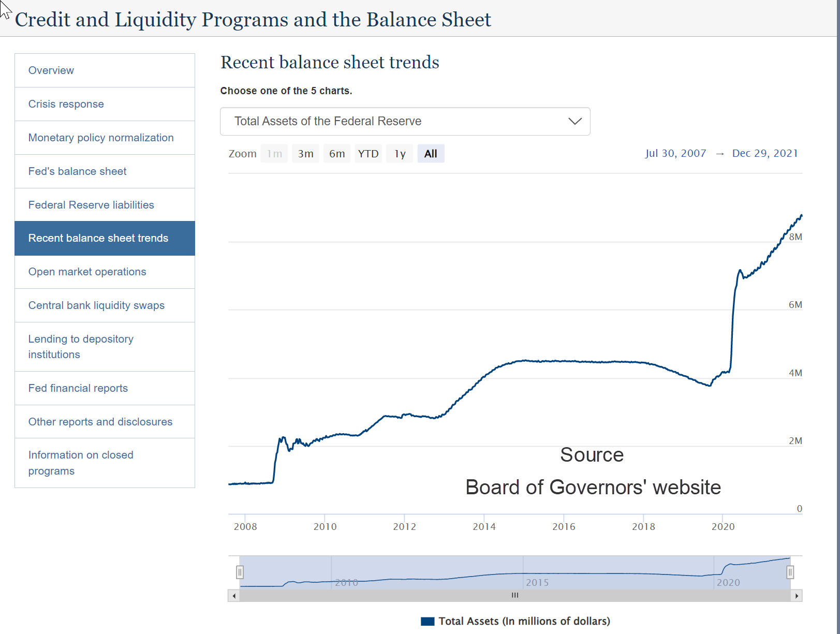Click the Dec 29, 2021 end date field
The height and width of the screenshot is (634, 840).
pos(764,153)
